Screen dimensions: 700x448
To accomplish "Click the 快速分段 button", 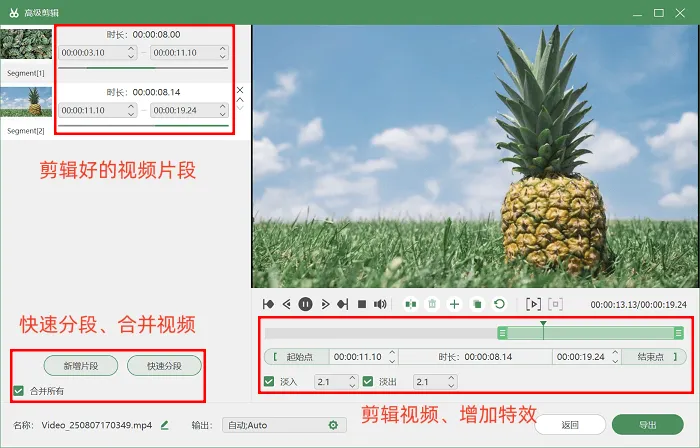I will click(x=164, y=366).
